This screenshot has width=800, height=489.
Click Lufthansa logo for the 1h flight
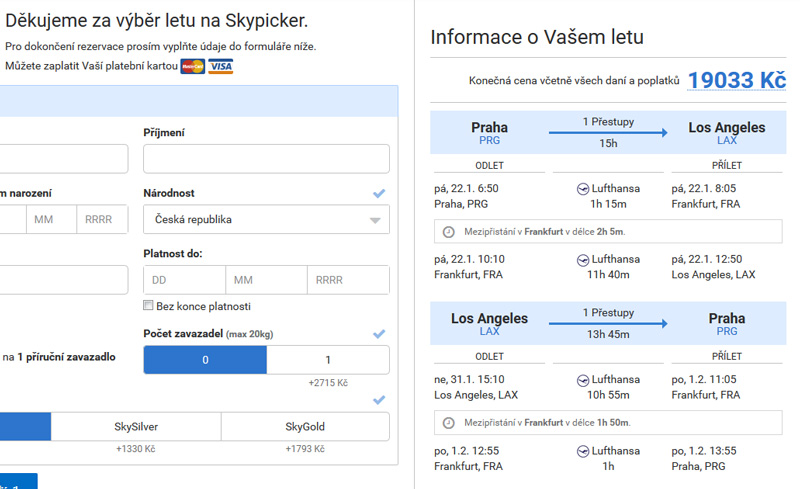coord(583,451)
